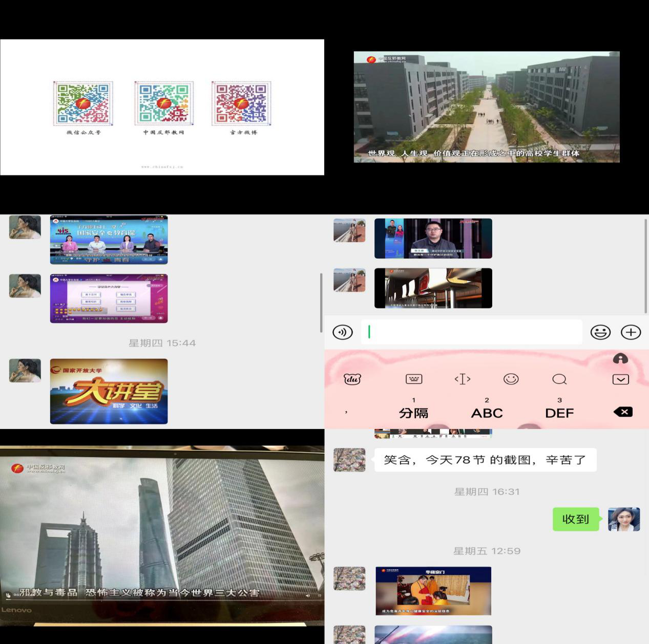Click the www.chinafxj.cn web address text
This screenshot has width=649, height=644.
pyautogui.click(x=162, y=167)
